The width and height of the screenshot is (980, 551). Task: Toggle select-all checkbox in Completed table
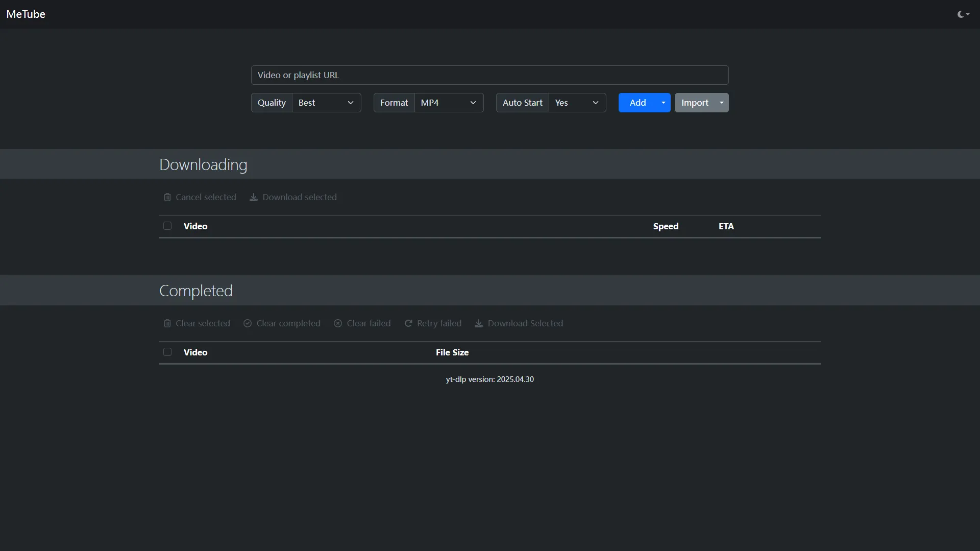click(167, 352)
